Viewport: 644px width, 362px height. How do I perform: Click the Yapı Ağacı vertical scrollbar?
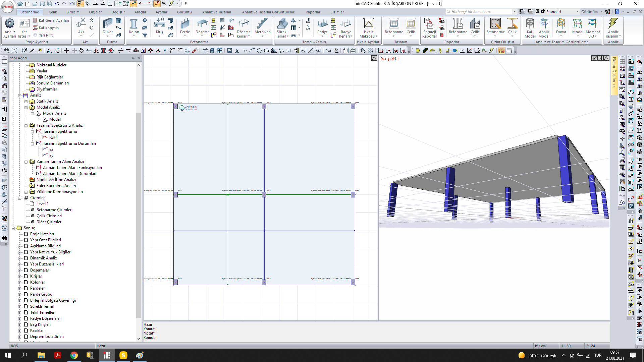(139, 215)
